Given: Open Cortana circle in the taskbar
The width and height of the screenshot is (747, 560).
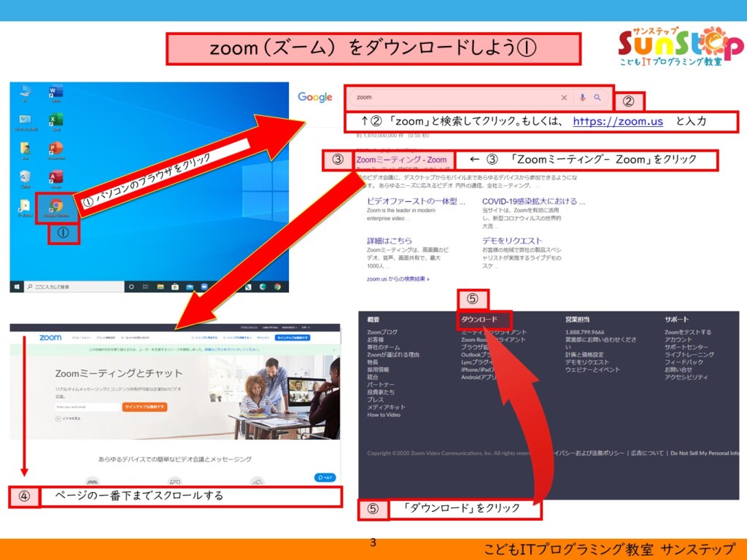Looking at the screenshot, I should [131, 287].
